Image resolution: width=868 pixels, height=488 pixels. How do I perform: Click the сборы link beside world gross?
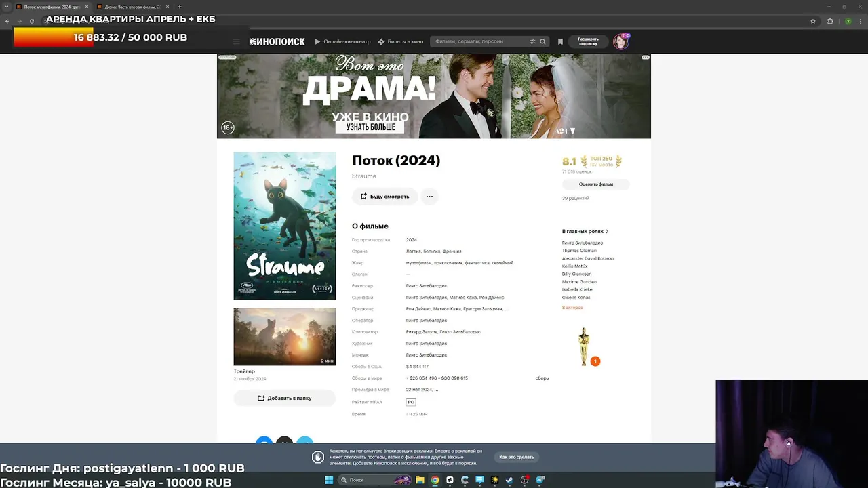click(542, 378)
